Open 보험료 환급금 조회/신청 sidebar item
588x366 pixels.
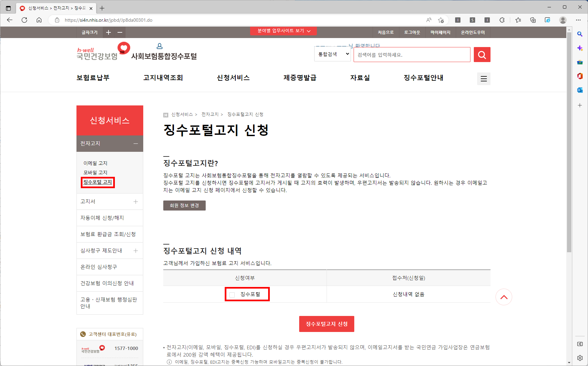[x=110, y=234]
